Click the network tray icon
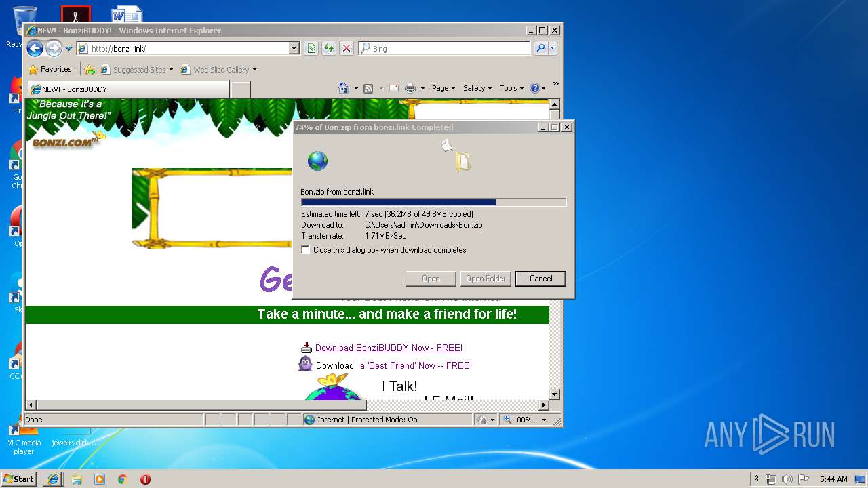 click(x=771, y=479)
